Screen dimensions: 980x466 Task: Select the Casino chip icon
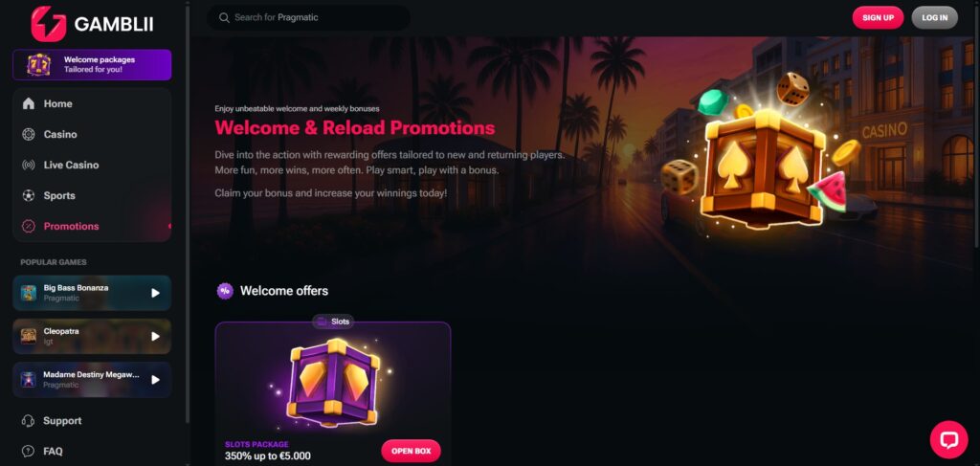(28, 134)
